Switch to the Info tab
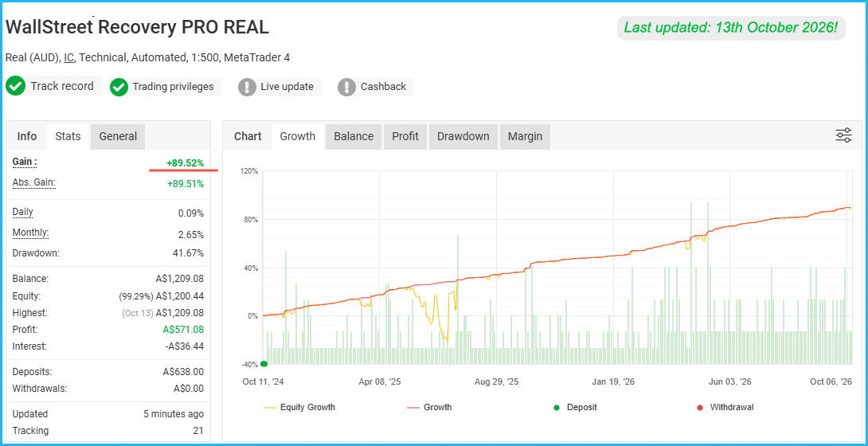Screen dimensions: 868x446 [x=26, y=136]
